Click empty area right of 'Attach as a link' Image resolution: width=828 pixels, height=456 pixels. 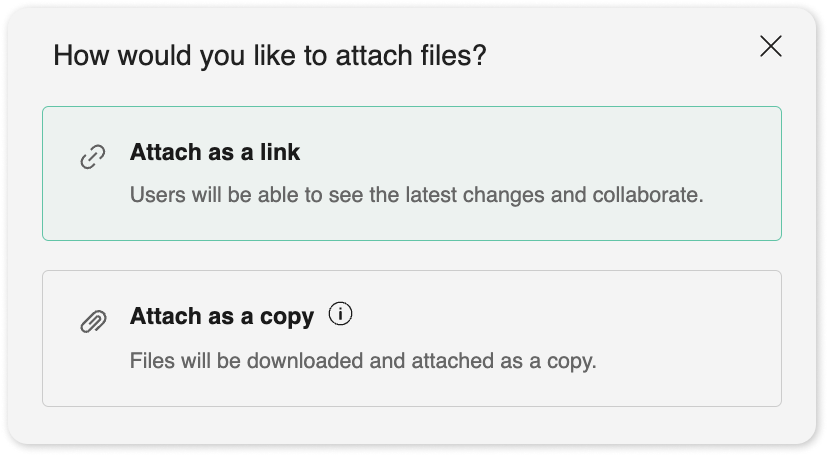coord(540,153)
